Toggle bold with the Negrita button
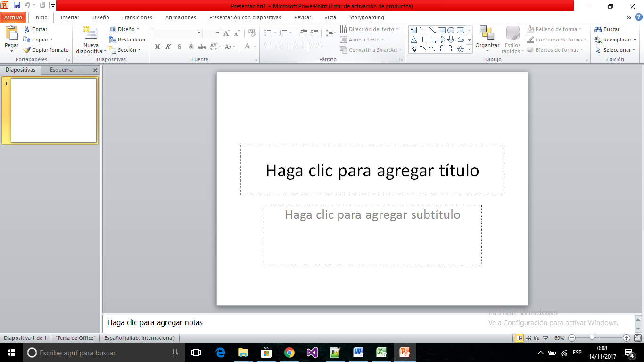This screenshot has height=362, width=644. point(157,47)
